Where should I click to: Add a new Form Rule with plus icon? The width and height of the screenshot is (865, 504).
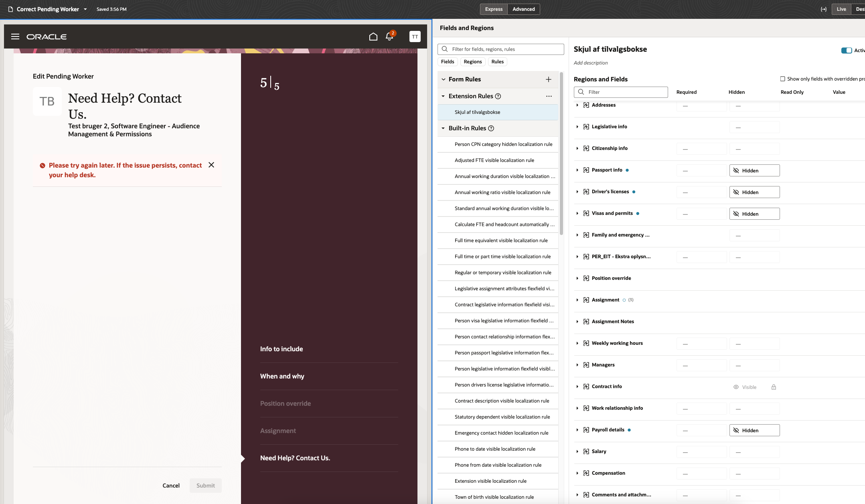[548, 79]
